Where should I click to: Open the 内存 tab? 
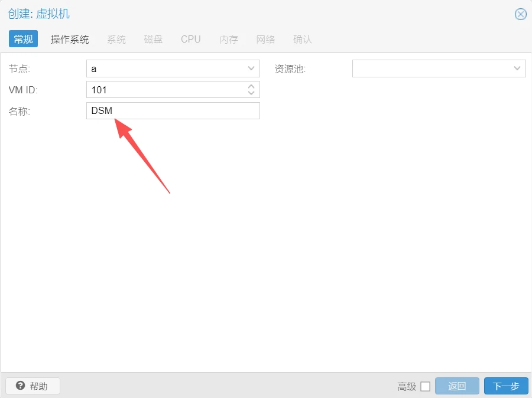coord(229,39)
